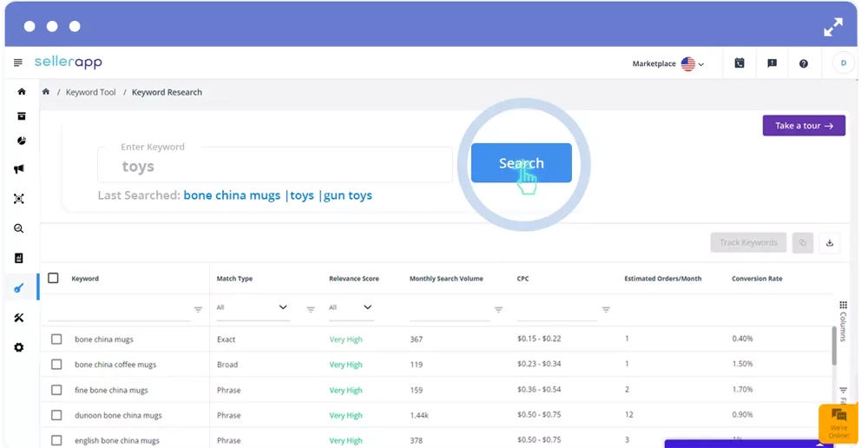Select the keyword tool key icon in sidebar

click(19, 288)
